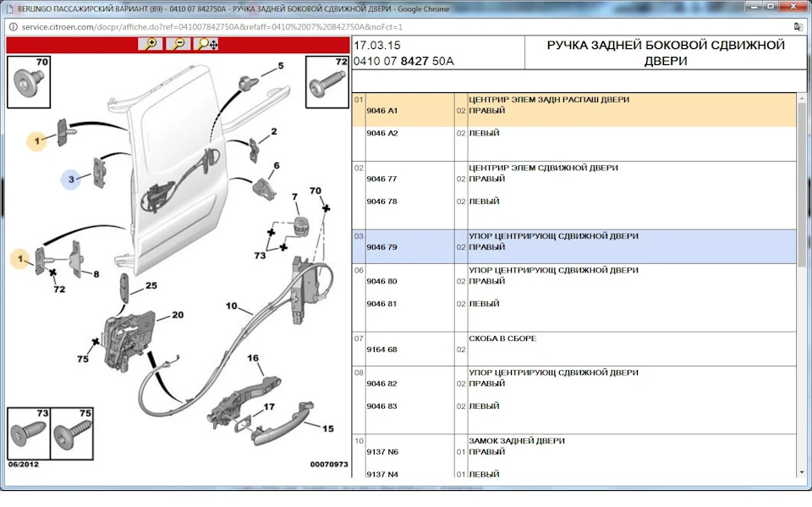The width and height of the screenshot is (812, 507).
Task: Click callout number 15 on diagram
Action: pos(328,429)
